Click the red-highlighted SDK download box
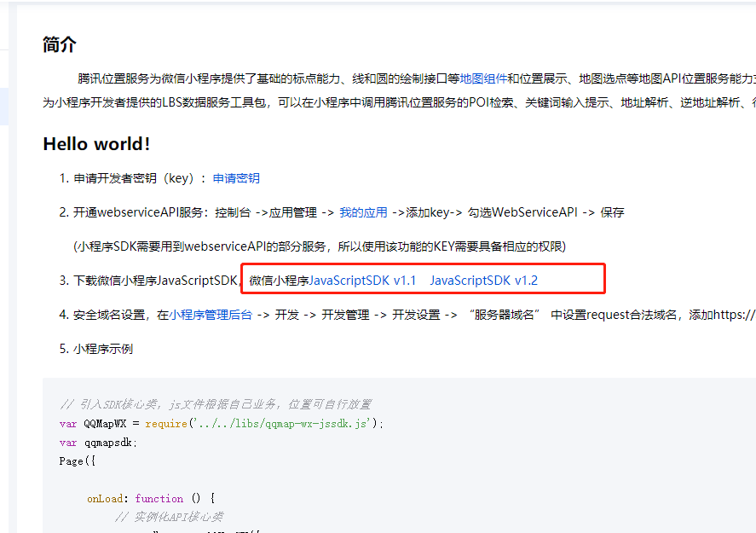The image size is (756, 533). [422, 278]
